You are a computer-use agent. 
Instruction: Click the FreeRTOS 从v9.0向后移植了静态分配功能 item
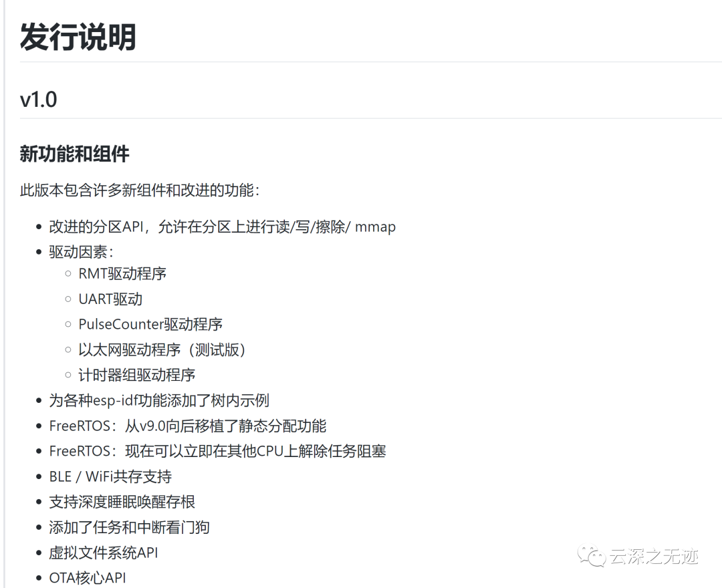(188, 426)
